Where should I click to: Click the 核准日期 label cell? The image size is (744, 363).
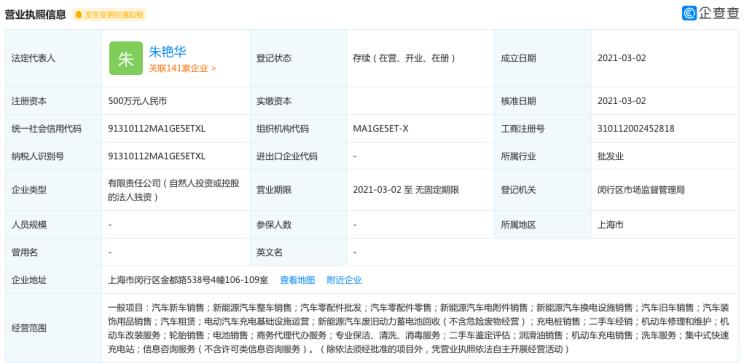(543, 101)
